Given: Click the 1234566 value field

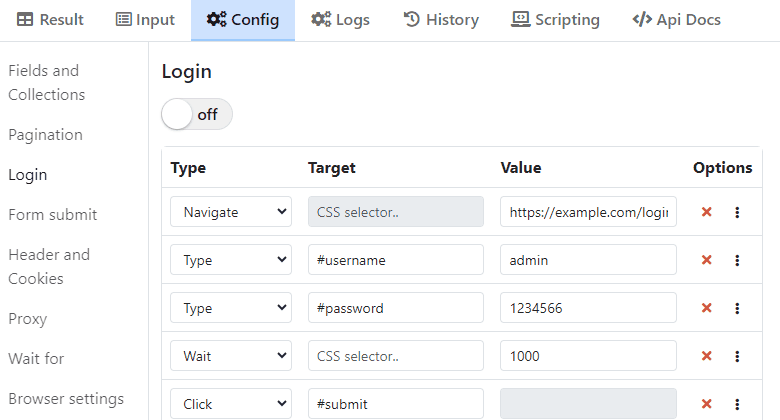Looking at the screenshot, I should 588,308.
